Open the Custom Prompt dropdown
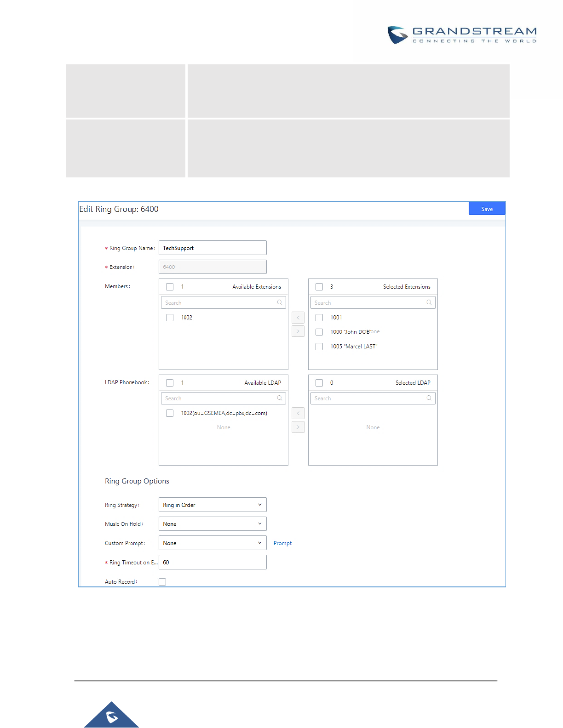 [213, 543]
